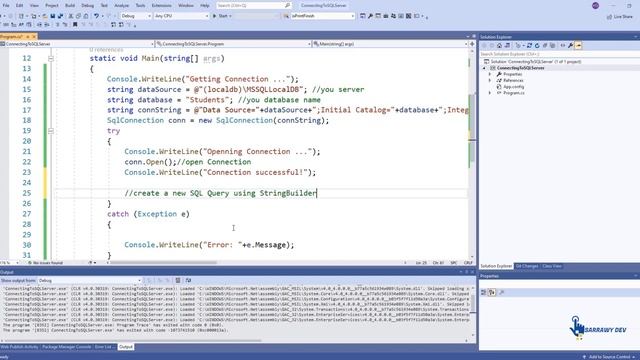Click the wrench icon in main toolbar
This screenshot has height=360, width=640.
click(370, 16)
